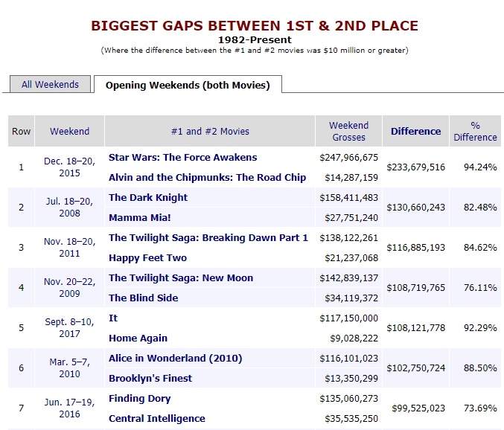Open the Mar. 5–7, 2010 weekend link
The image size is (504, 430).
69,368
